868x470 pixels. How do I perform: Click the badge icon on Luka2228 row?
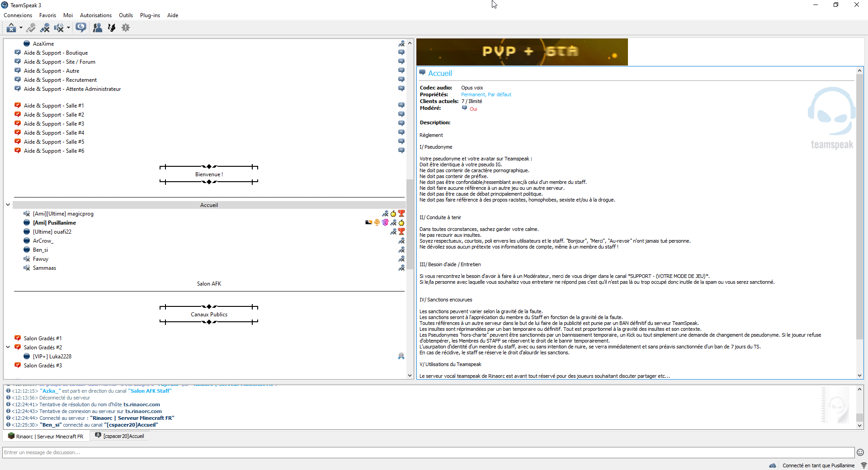[401, 356]
